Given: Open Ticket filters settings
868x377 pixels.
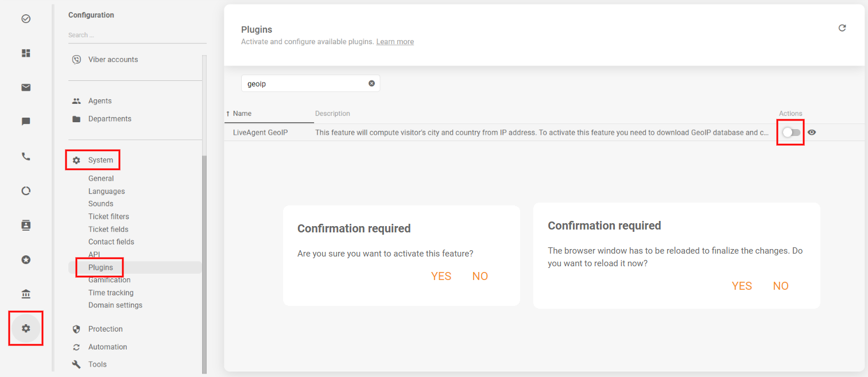Looking at the screenshot, I should [108, 216].
